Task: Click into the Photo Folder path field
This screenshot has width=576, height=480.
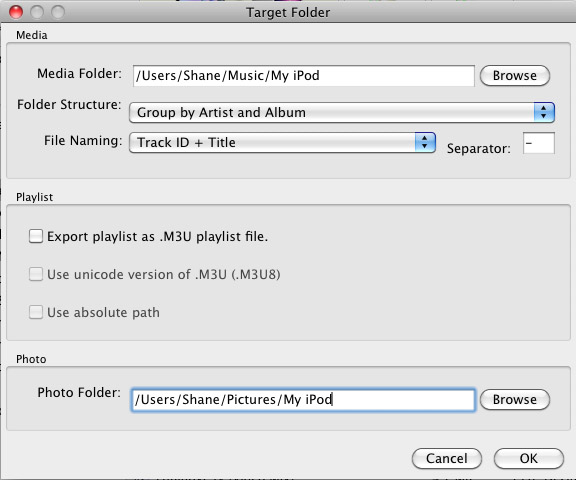Action: pos(303,400)
